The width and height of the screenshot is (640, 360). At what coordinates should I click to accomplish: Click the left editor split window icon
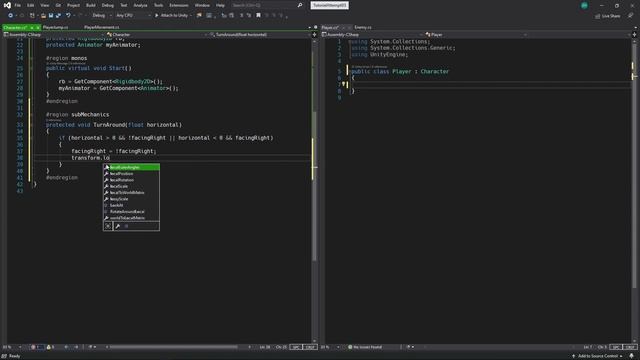pyautogui.click(x=314, y=35)
